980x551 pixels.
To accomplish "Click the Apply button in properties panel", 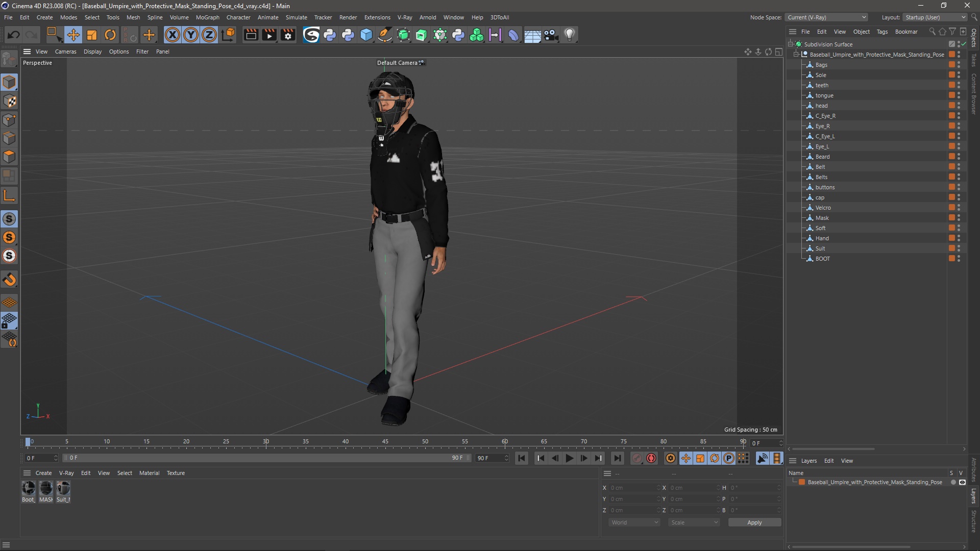I will 754,522.
